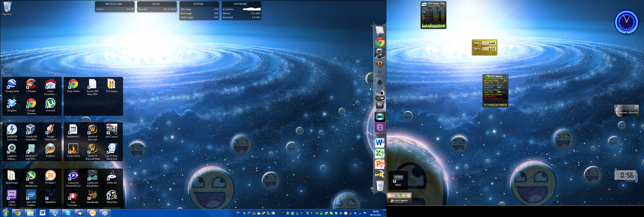The height and width of the screenshot is (217, 644).
Task: Open World of Warcraft Beta shortcut
Action: click(93, 152)
